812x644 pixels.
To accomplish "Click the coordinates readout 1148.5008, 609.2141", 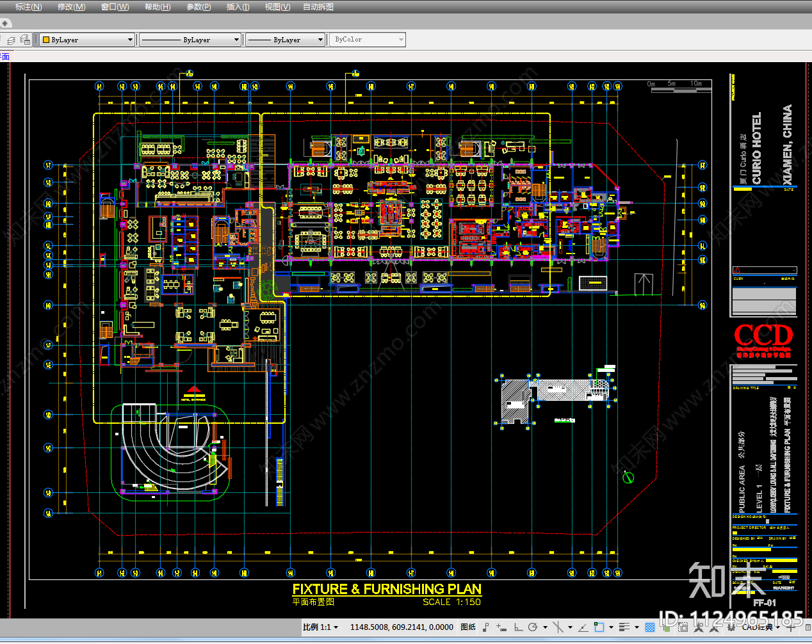I will (402, 627).
